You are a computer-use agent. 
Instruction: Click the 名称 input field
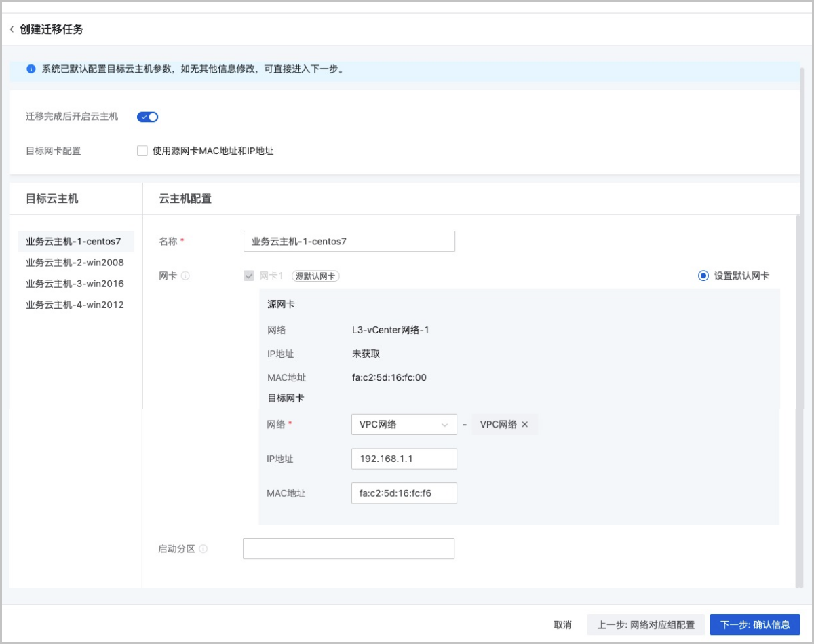[349, 241]
